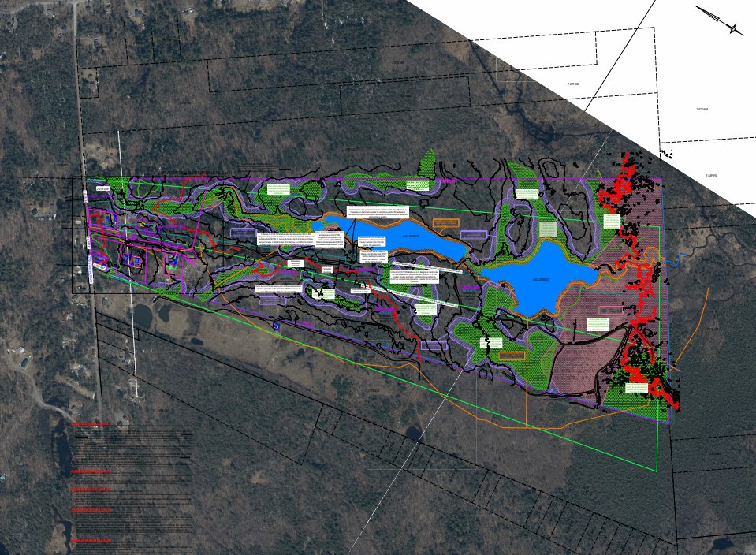Click the dark pond near the roadside
The width and height of the screenshot is (756, 555).
pos(143,315)
